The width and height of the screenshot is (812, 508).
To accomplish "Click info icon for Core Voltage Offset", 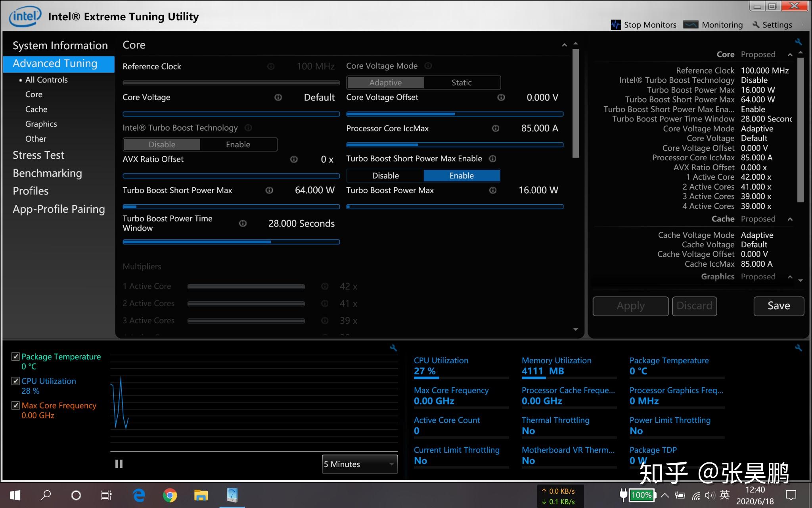I will click(501, 97).
